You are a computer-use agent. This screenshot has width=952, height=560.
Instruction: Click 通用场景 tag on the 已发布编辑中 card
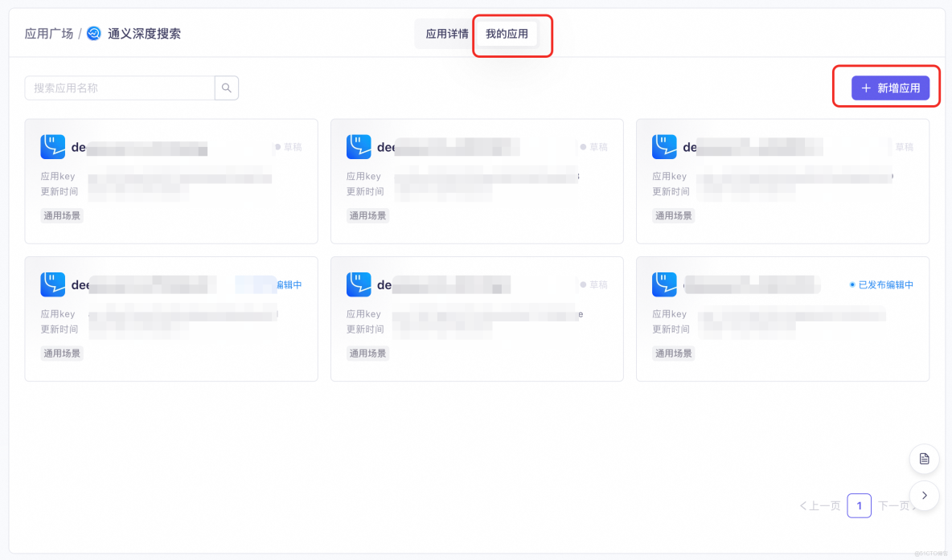[x=673, y=353]
